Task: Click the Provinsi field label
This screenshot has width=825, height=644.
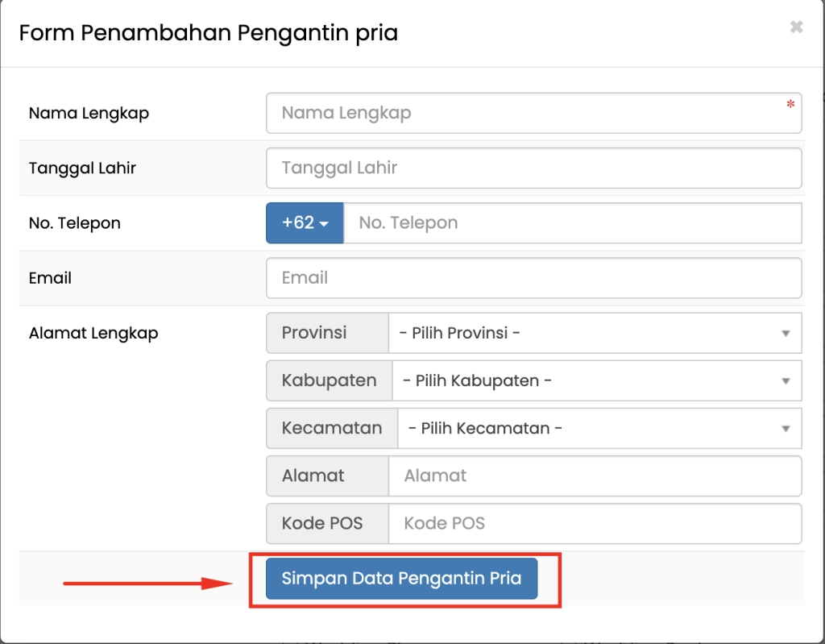Action: click(326, 333)
